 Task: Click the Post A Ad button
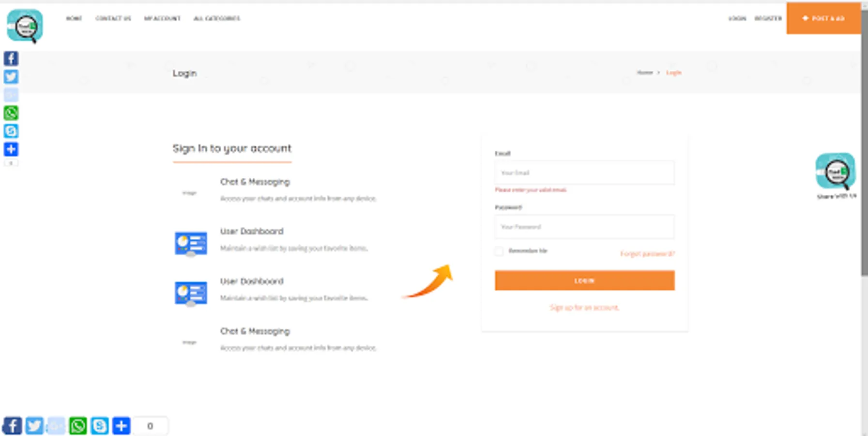[823, 18]
